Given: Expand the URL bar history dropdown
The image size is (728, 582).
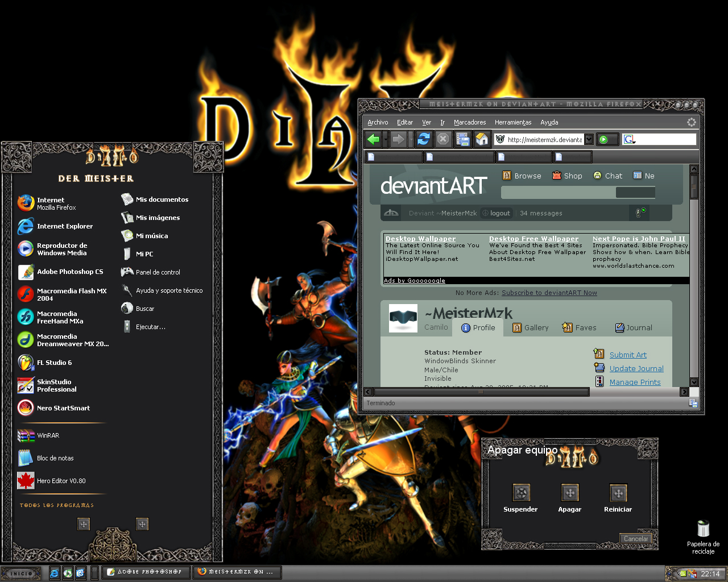Looking at the screenshot, I should pyautogui.click(x=589, y=139).
